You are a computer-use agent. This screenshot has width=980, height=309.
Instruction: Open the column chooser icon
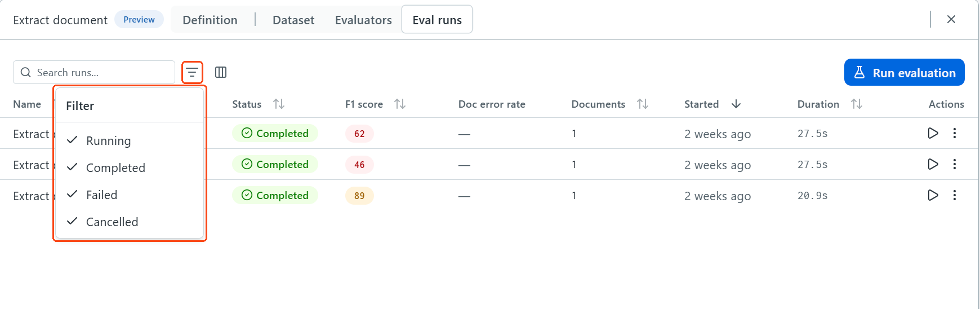click(x=221, y=72)
